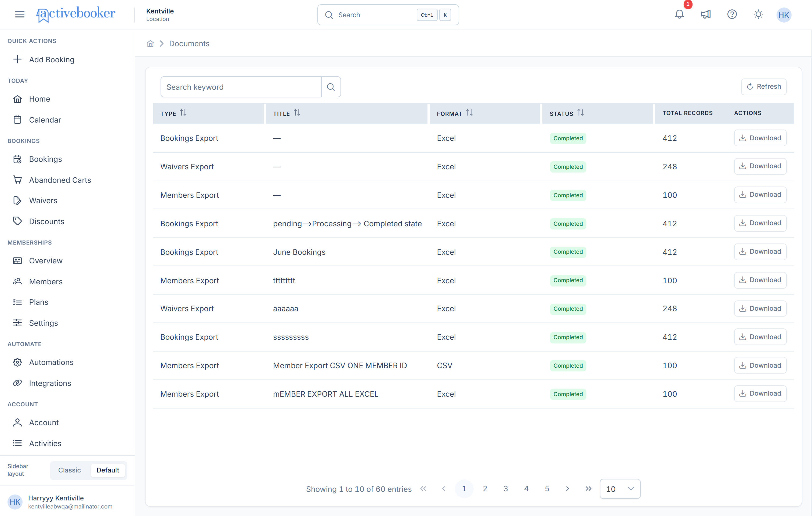Go to page 5
This screenshot has height=516, width=812.
point(547,489)
